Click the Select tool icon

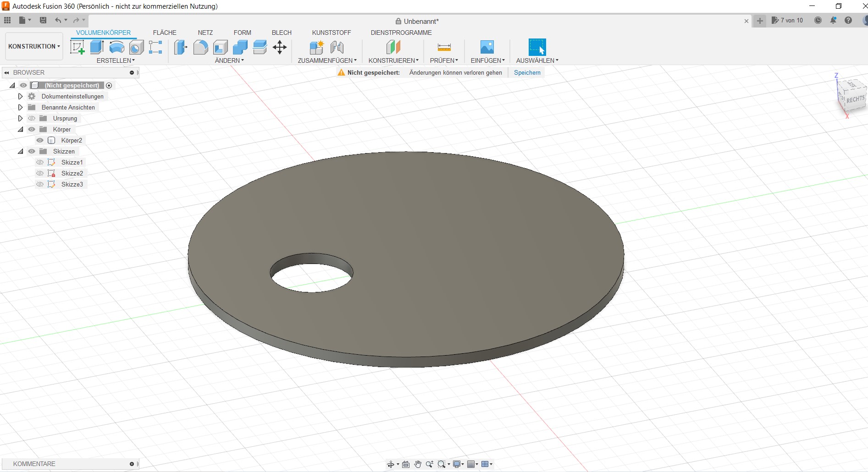pyautogui.click(x=537, y=47)
